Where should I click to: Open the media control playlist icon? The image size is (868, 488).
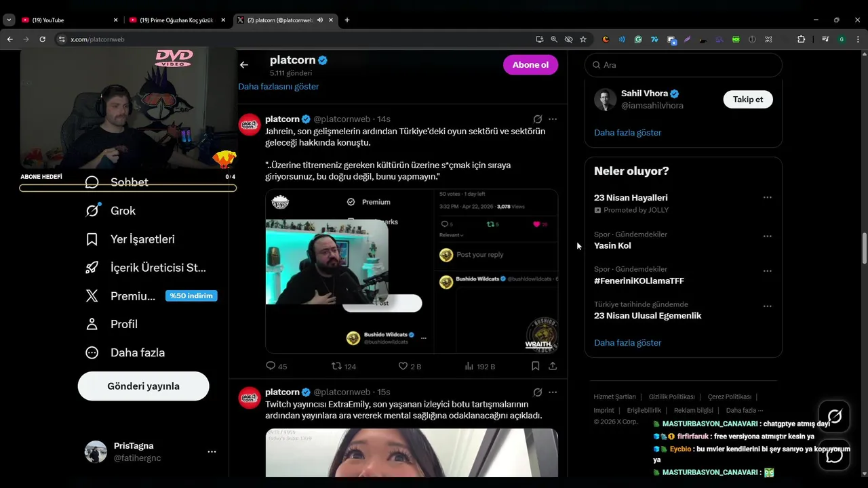coord(825,39)
